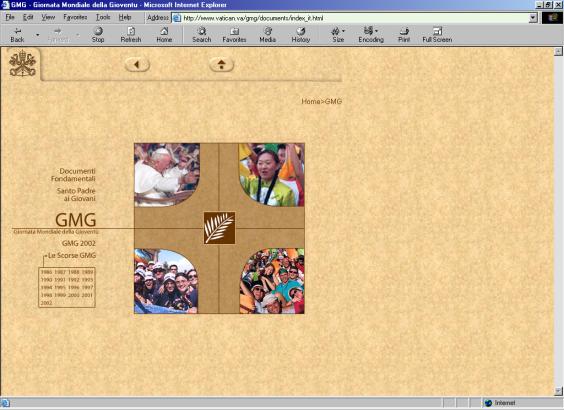
Task: Open the Documenti Fondamentali link
Action: pos(73,175)
